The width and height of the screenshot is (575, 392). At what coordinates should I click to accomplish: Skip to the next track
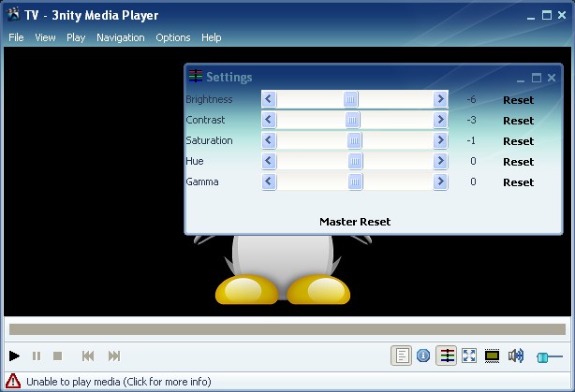(x=114, y=356)
